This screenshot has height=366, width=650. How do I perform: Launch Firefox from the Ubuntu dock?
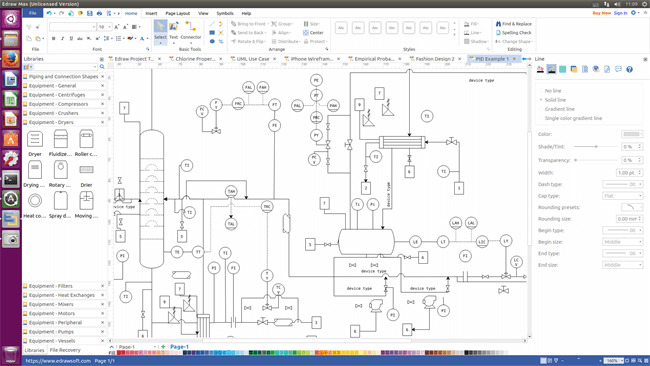(11, 59)
